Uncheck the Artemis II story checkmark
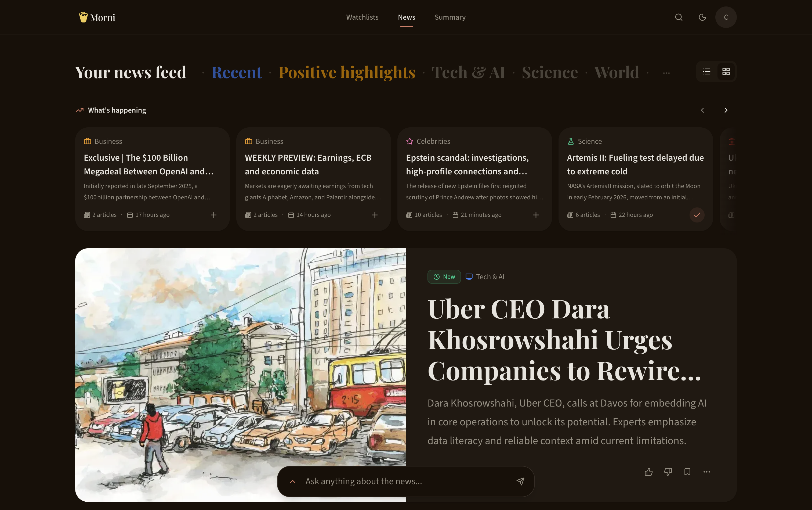This screenshot has height=510, width=812. pyautogui.click(x=697, y=215)
